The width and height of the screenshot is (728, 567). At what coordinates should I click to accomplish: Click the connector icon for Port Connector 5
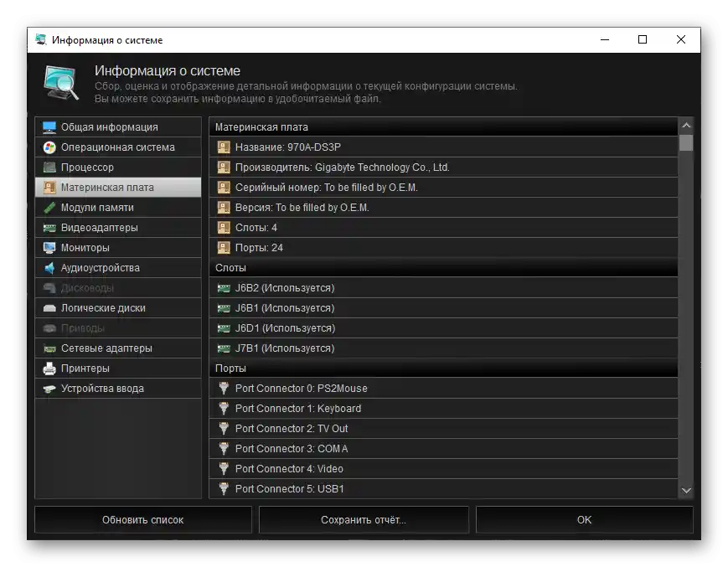[x=224, y=489]
